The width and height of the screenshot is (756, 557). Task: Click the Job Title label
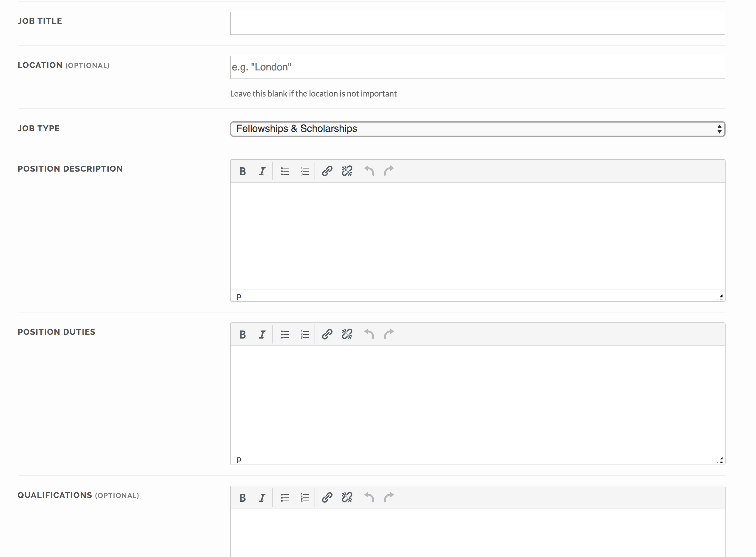pyautogui.click(x=40, y=21)
